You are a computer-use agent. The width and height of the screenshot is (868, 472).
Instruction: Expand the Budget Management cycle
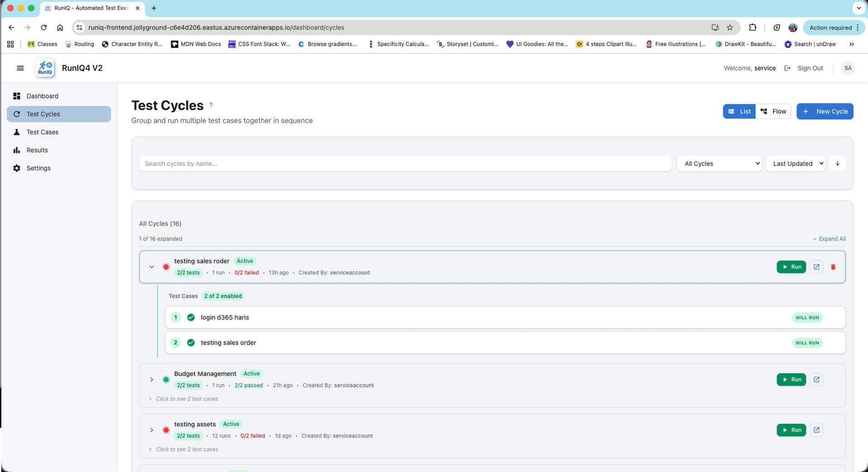151,379
